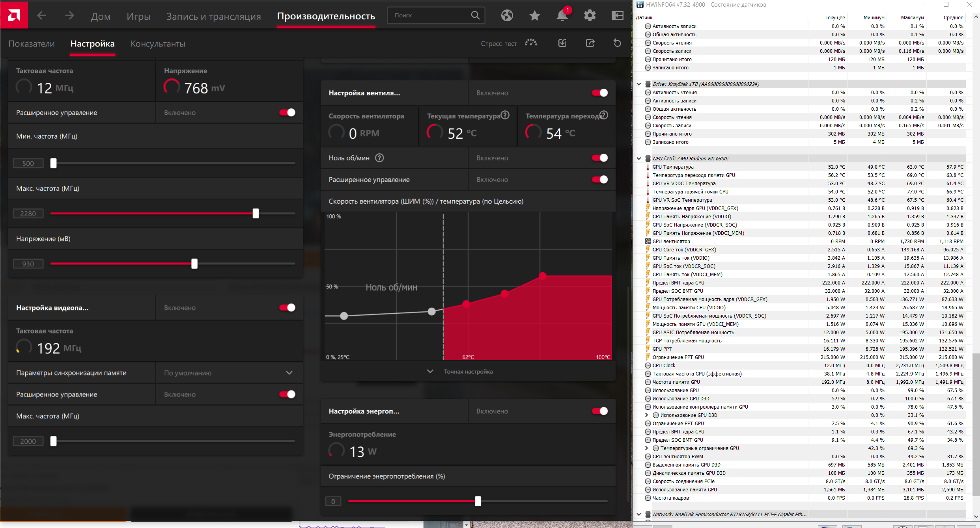Navigate back with the left arrow
980x528 pixels.
pos(41,16)
